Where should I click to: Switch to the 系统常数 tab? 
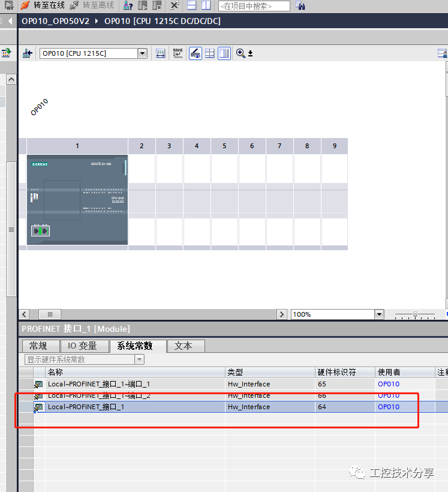tap(138, 346)
